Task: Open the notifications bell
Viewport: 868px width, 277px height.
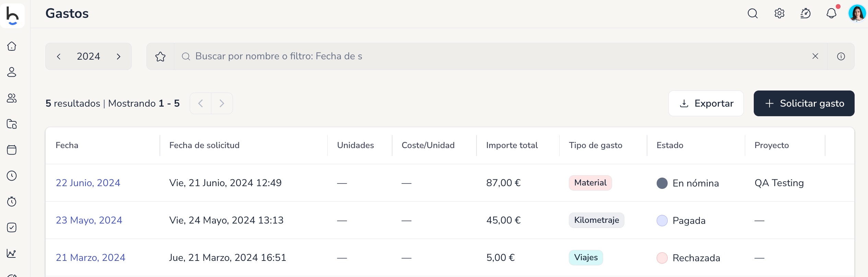Action: tap(831, 13)
